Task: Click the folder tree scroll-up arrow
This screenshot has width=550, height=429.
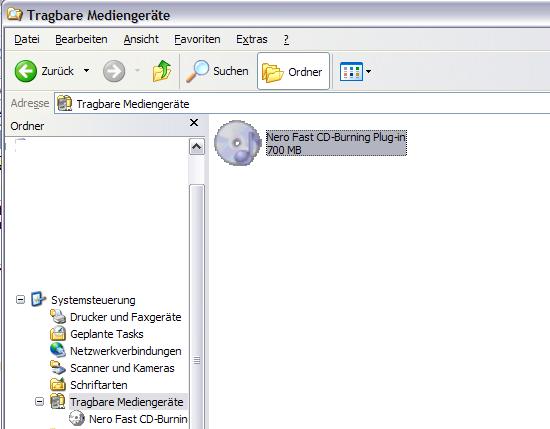Action: tap(196, 147)
